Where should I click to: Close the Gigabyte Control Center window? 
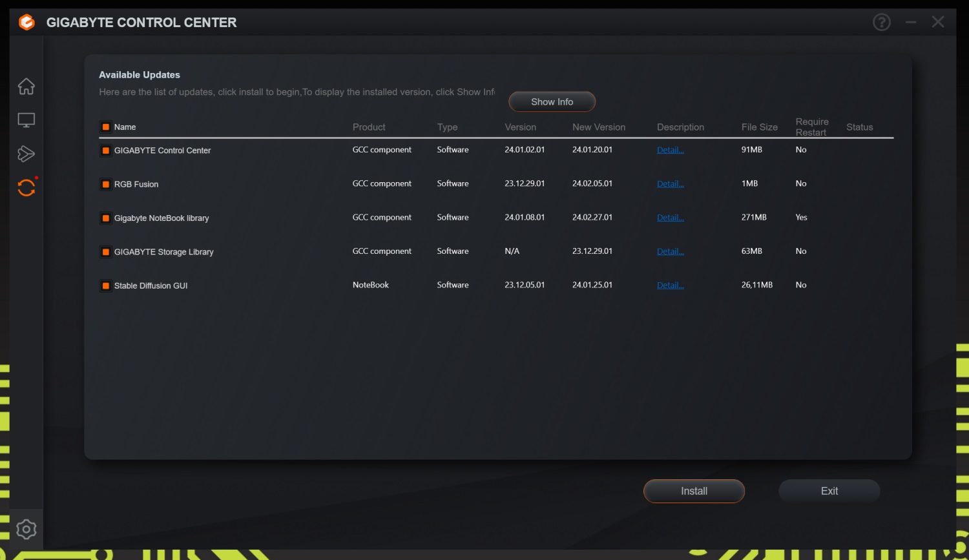pos(938,22)
